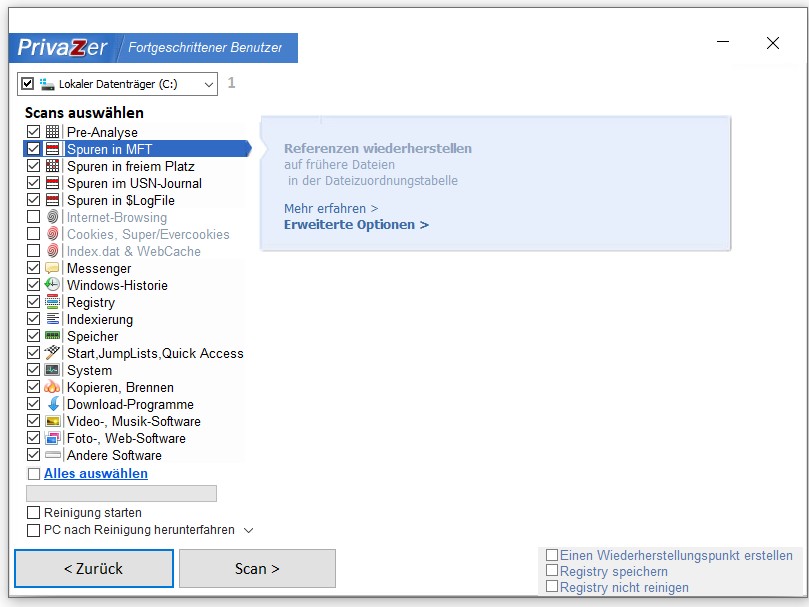
Task: Click the Spuren in $LogFile icon
Action: [52, 200]
